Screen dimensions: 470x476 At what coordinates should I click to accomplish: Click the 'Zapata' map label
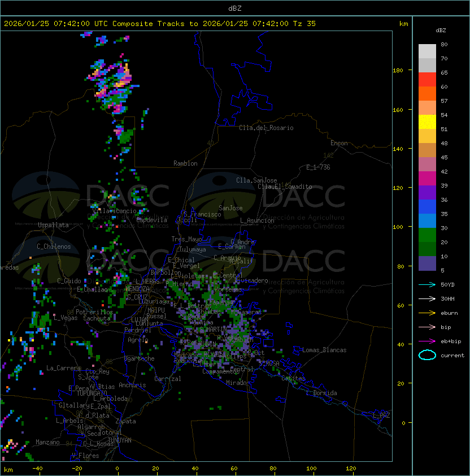pos(125,421)
